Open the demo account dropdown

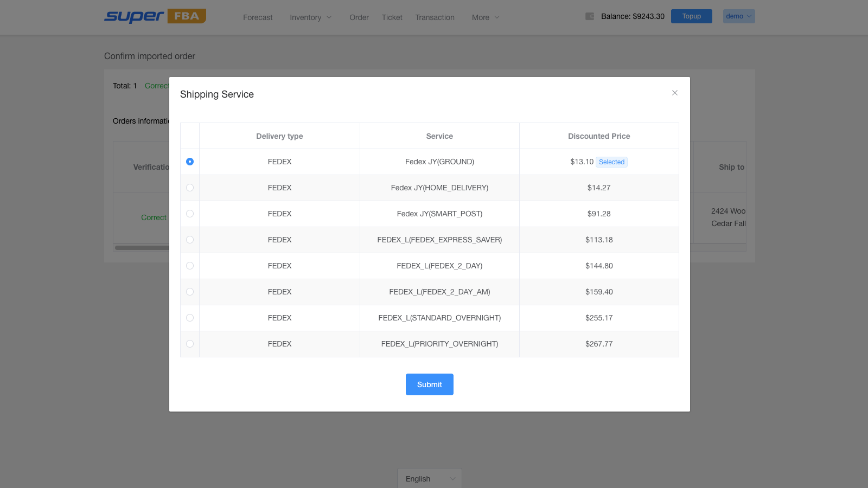pyautogui.click(x=739, y=16)
